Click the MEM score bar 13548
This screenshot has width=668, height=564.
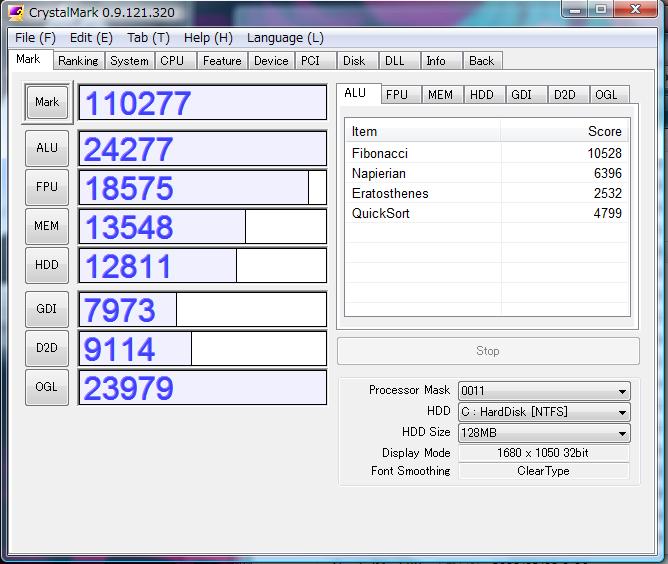(x=203, y=226)
